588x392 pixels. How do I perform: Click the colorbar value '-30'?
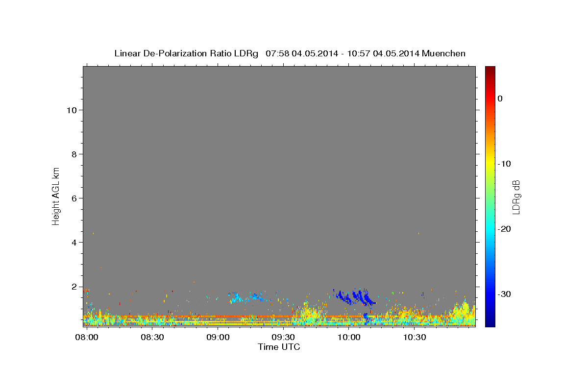505,294
